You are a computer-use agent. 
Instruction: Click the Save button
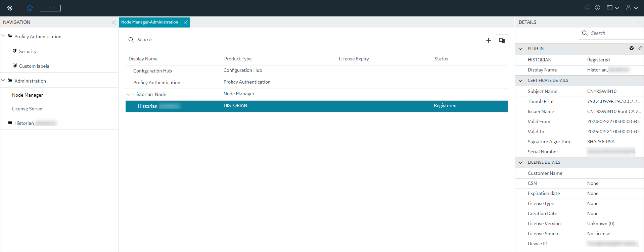(50, 8)
